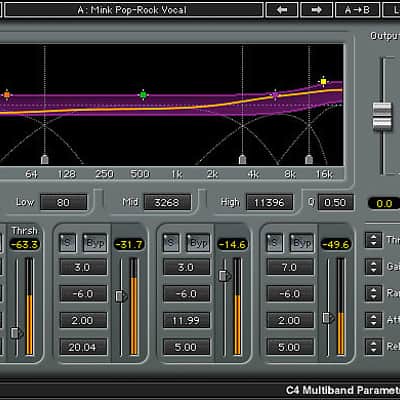Click the orange meter of -49.6 band
Viewport: 400px width, 400px height.
340,306
